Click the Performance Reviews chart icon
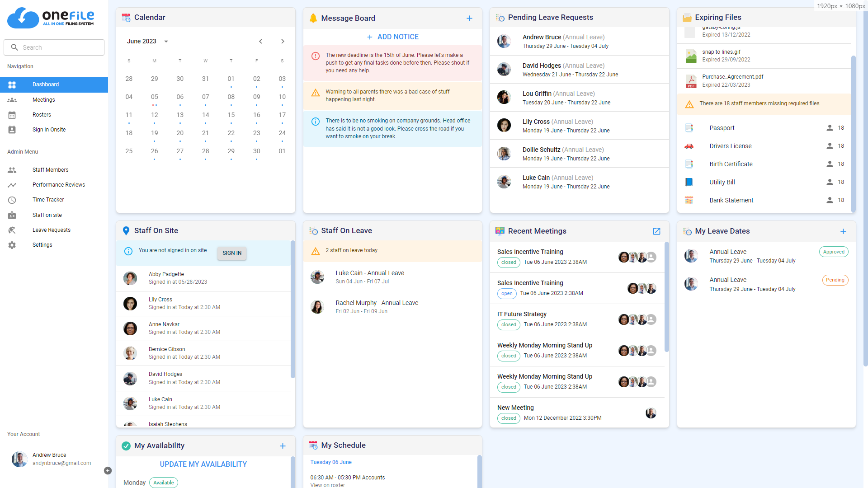The width and height of the screenshot is (868, 488). (x=12, y=185)
